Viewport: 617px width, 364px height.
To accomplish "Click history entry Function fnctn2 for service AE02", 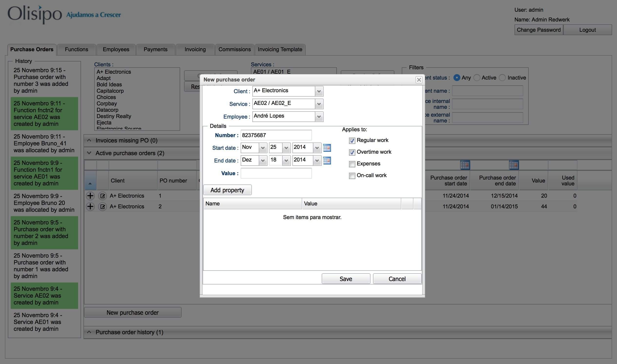I will [44, 113].
